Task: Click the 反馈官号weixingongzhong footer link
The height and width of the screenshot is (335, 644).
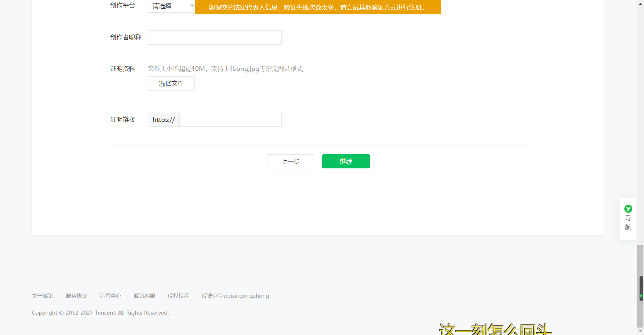Action: pyautogui.click(x=235, y=296)
